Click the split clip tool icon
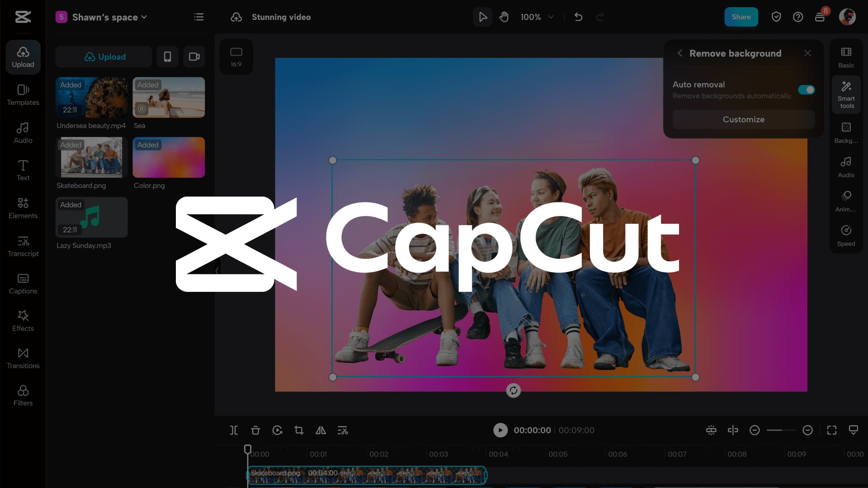 click(234, 430)
